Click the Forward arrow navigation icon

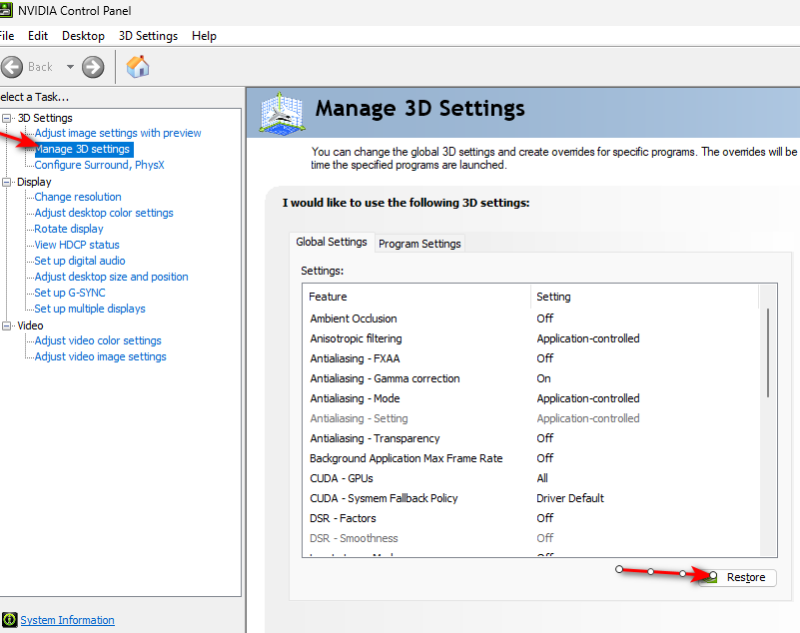tap(93, 67)
